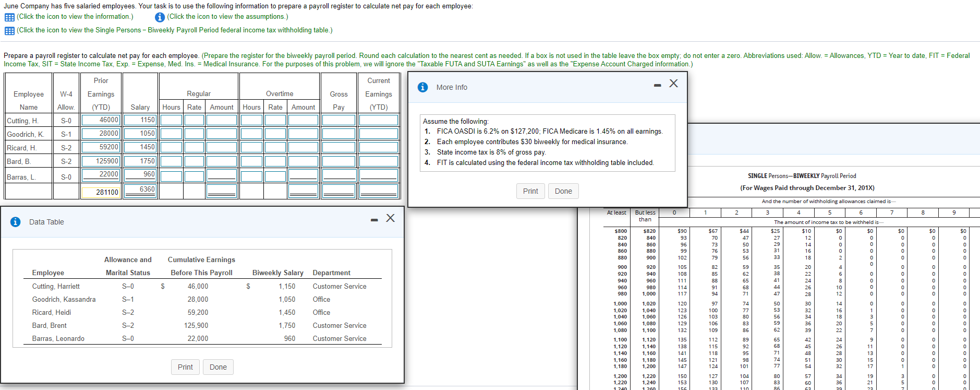Select Ricard's Current Earnings YTD box
Screen dimensions: 980x390
coord(379,147)
